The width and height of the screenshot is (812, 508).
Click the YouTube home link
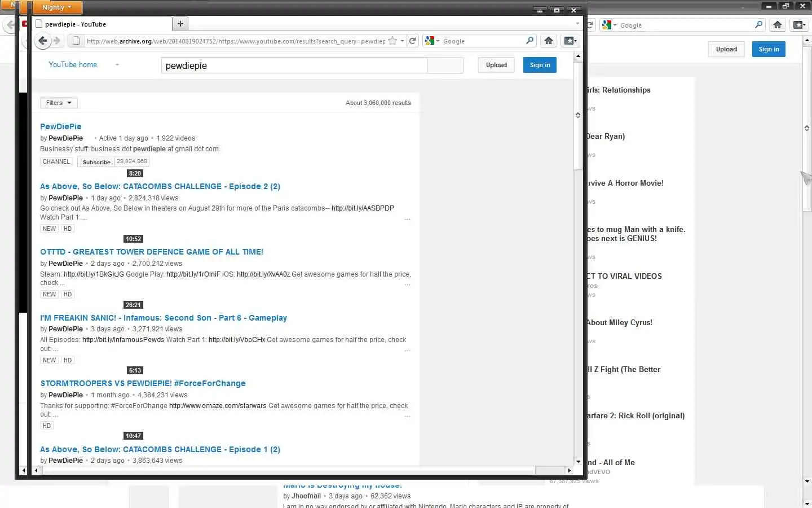(73, 65)
